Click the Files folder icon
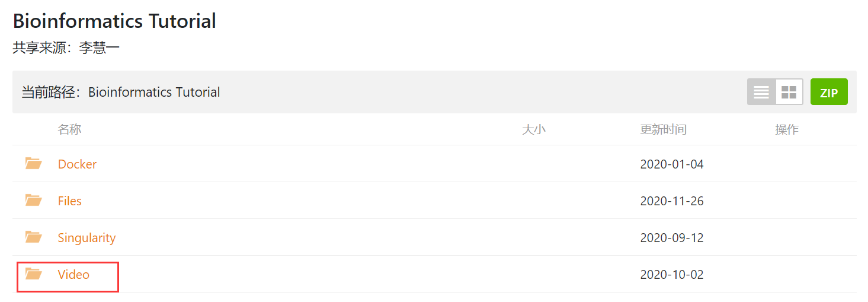Viewport: 868px width, 302px height. (33, 201)
